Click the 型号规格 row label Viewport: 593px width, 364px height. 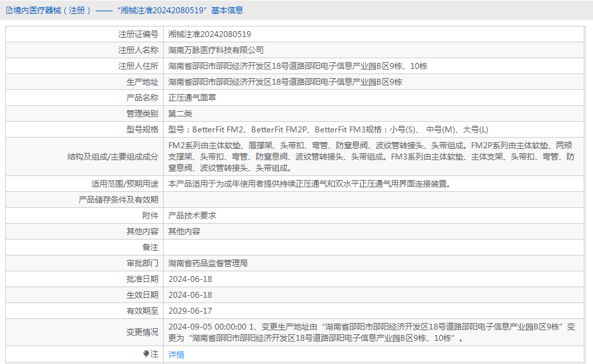142,130
